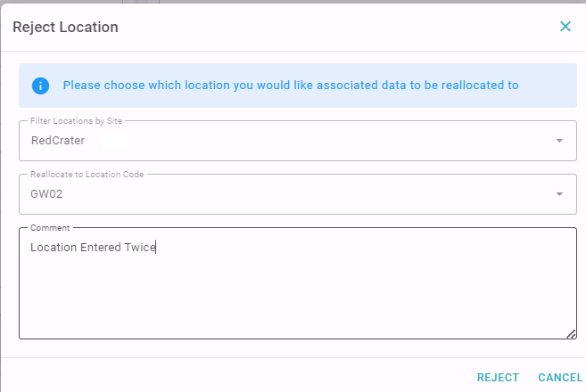
Task: Click the Reallocate to Location Code label
Action: pos(87,175)
